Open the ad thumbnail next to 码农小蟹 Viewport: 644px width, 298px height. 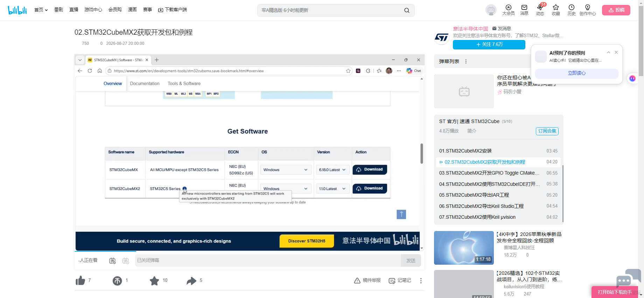click(x=464, y=91)
